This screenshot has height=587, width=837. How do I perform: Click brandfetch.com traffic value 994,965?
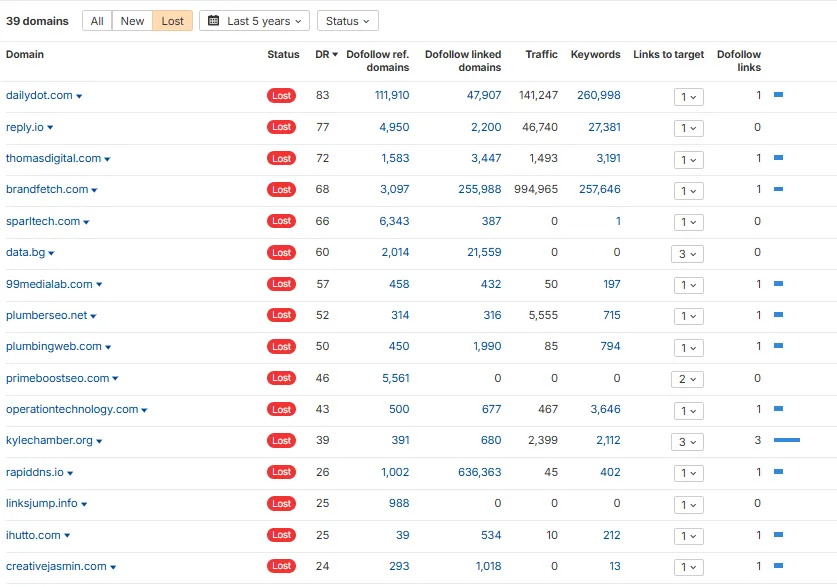click(538, 189)
